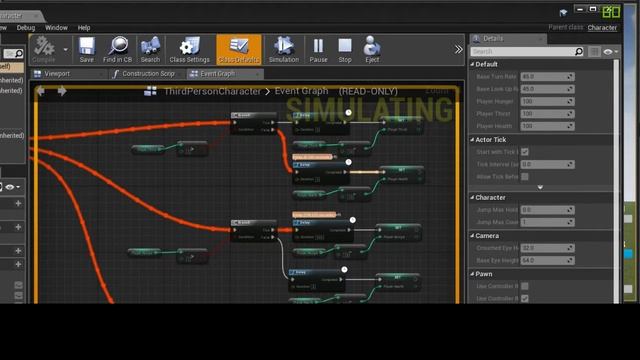Viewport: 640px width, 360px height.
Task: Collapse the Default category
Action: point(472,64)
